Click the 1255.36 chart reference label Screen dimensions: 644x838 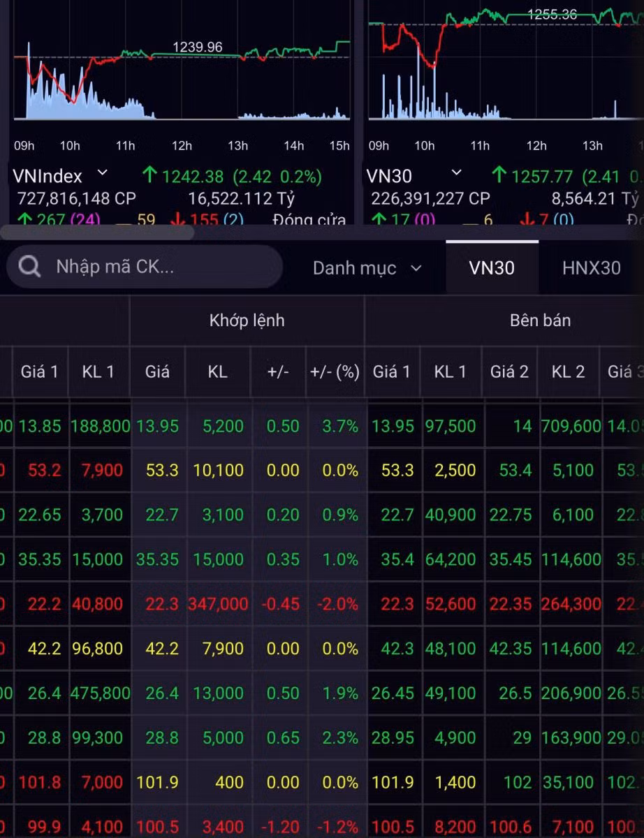(552, 14)
